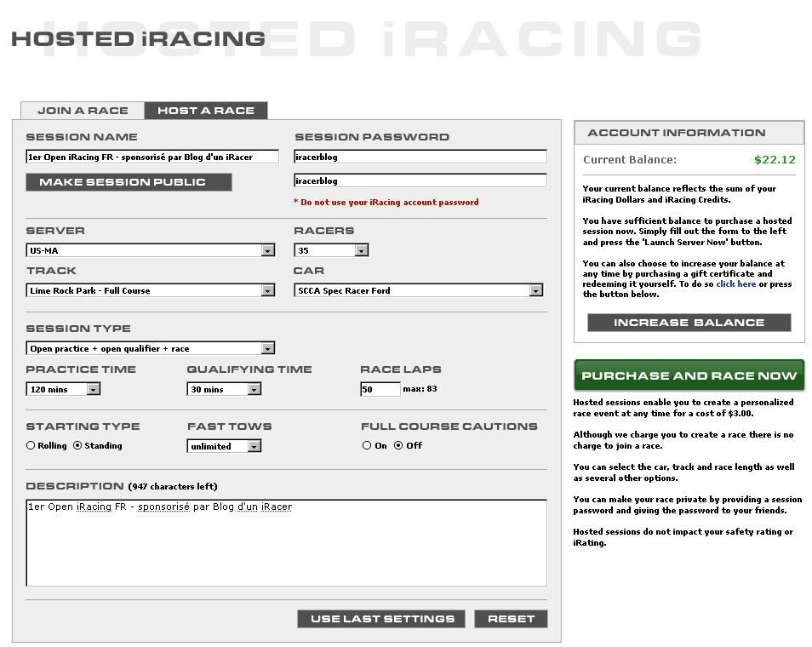Open the Track dropdown Lime Rock Park
This screenshot has height=647, width=812.
click(150, 290)
